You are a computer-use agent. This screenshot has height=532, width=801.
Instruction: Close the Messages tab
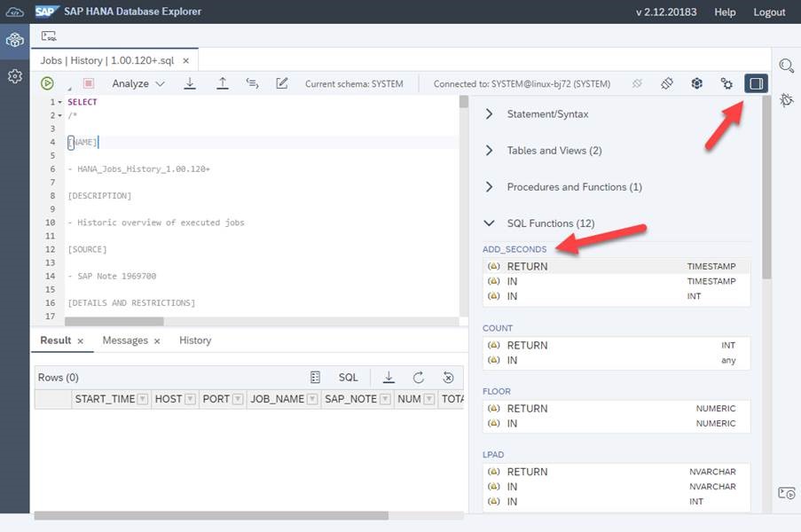157,341
